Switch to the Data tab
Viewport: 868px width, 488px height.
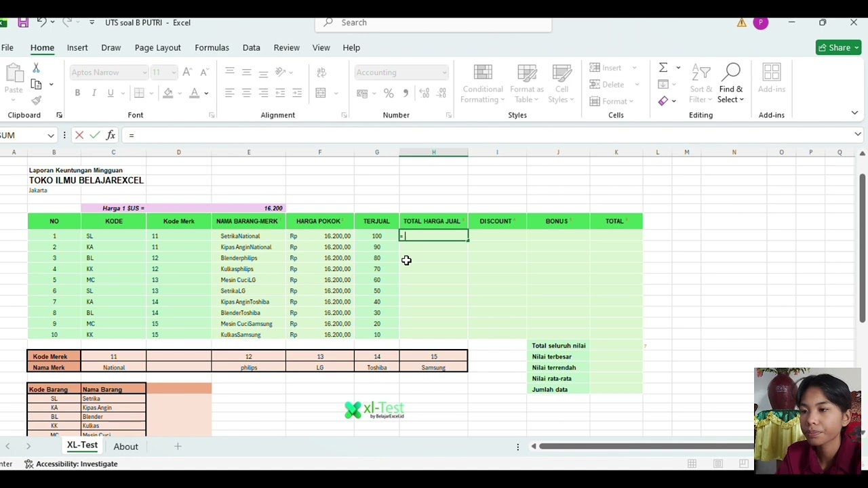coord(252,47)
